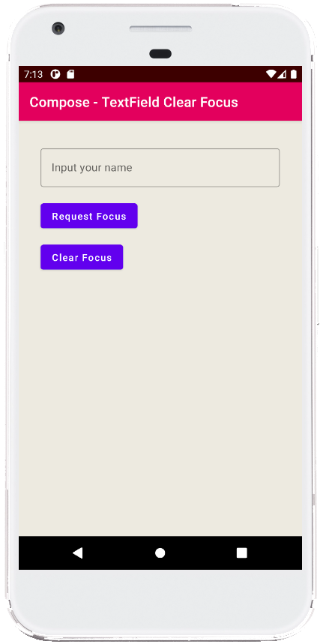320x644 pixels.
Task: Focus the 'Input your name' text field
Action: 160,168
